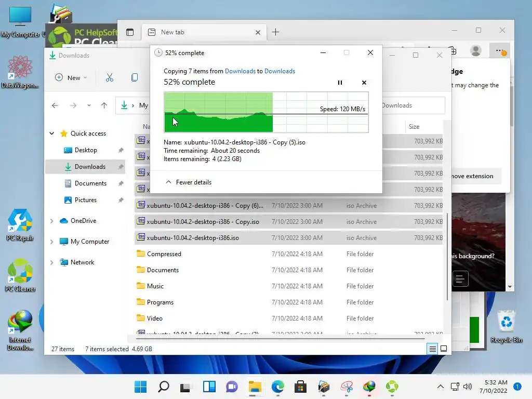This screenshot has width=532, height=399.
Task: Collapse the Quick access tree
Action: 52,134
